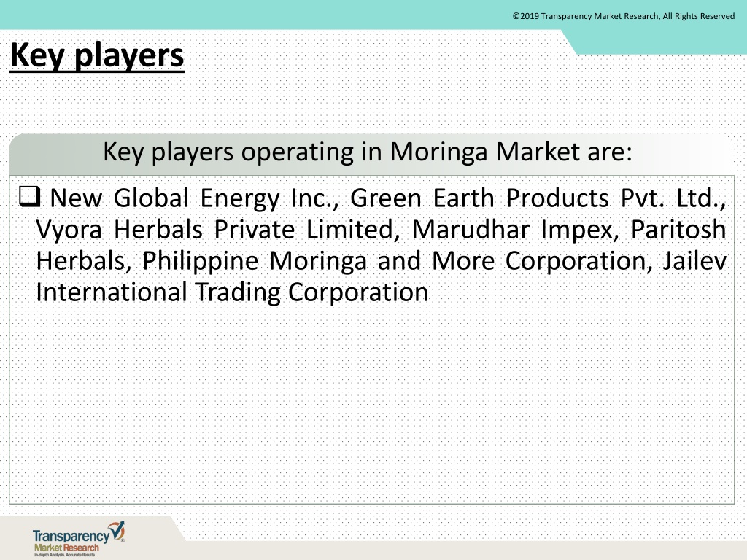
Task: Click the square bullet before 'New Global Energy Inc.'
Action: 29,196
